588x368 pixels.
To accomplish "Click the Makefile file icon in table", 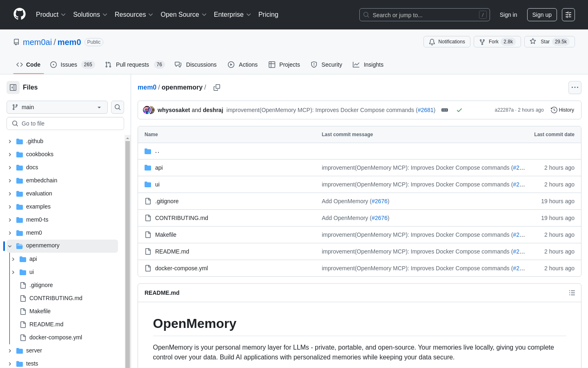I will coord(148,235).
